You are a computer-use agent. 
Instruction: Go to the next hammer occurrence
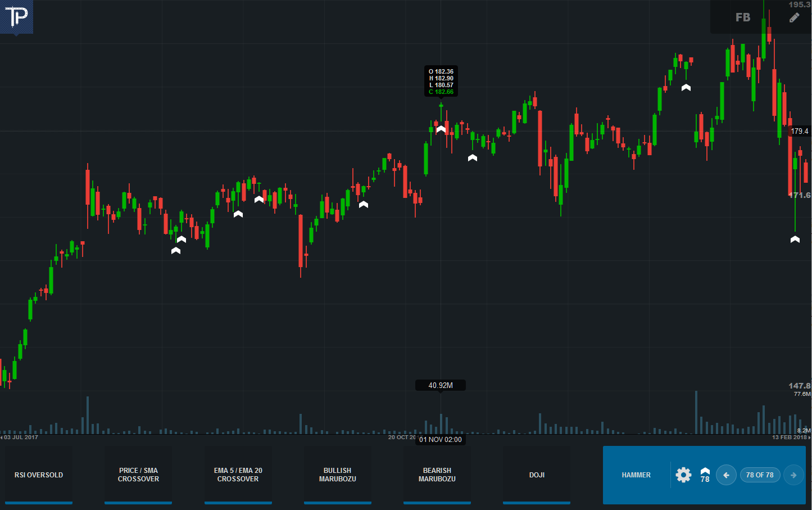(x=793, y=475)
